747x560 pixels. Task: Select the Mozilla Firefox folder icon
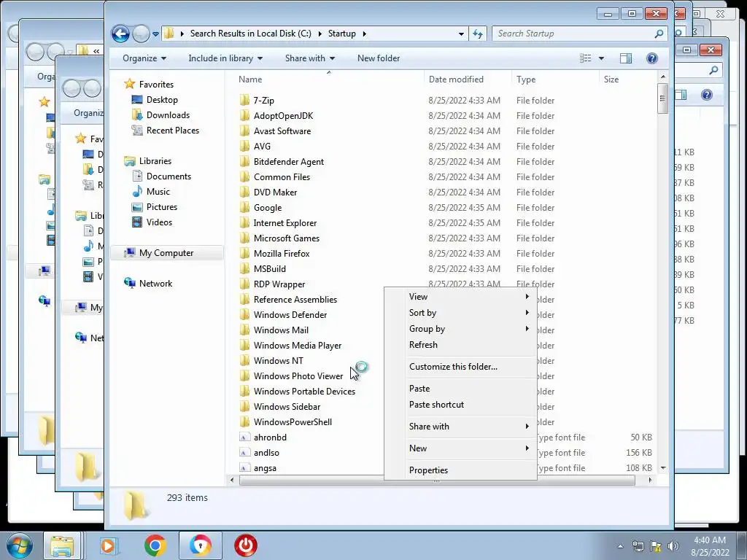coord(244,253)
